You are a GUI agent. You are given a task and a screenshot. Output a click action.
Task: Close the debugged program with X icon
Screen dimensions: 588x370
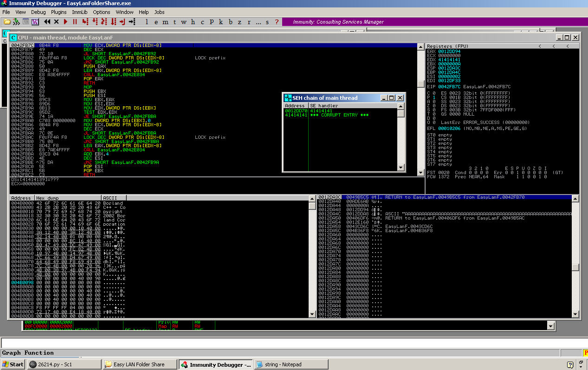[x=56, y=22]
